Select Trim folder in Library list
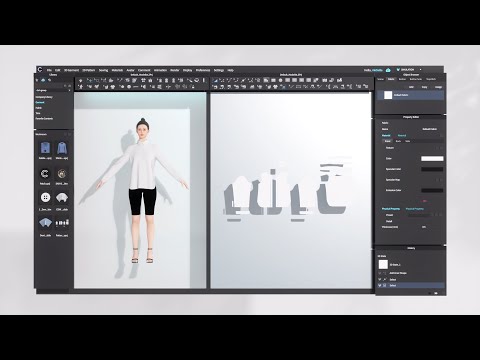The width and height of the screenshot is (480, 360). [38, 113]
